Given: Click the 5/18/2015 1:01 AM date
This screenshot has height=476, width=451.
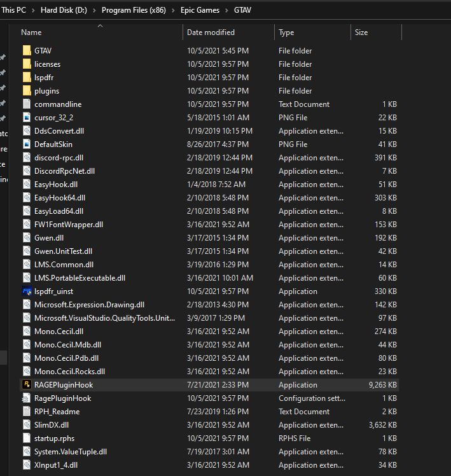Looking at the screenshot, I should tap(218, 118).
